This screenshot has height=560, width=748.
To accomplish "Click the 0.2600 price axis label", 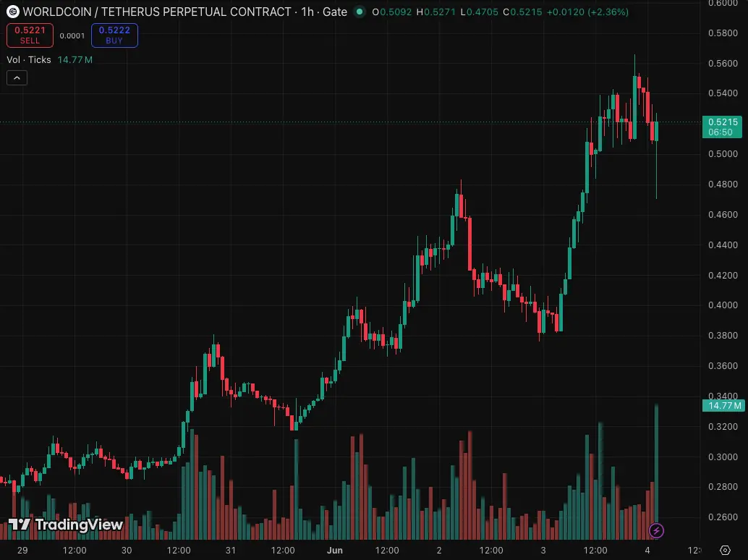I will tap(723, 517).
